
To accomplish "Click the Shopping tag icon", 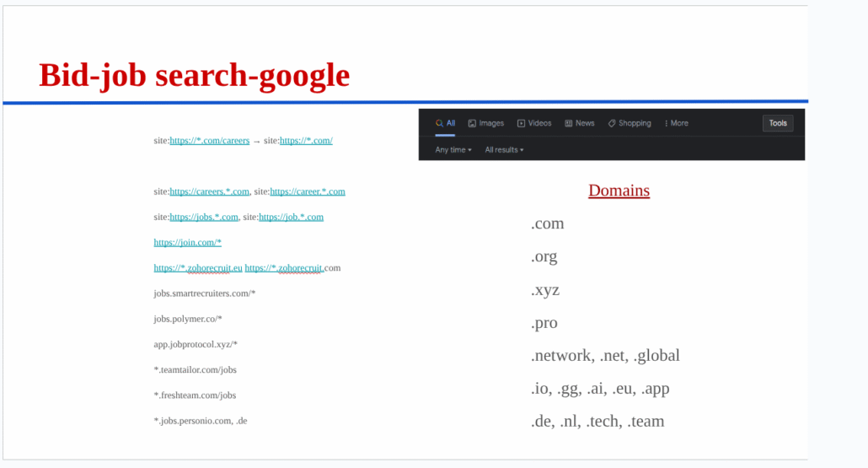I will 612,123.
